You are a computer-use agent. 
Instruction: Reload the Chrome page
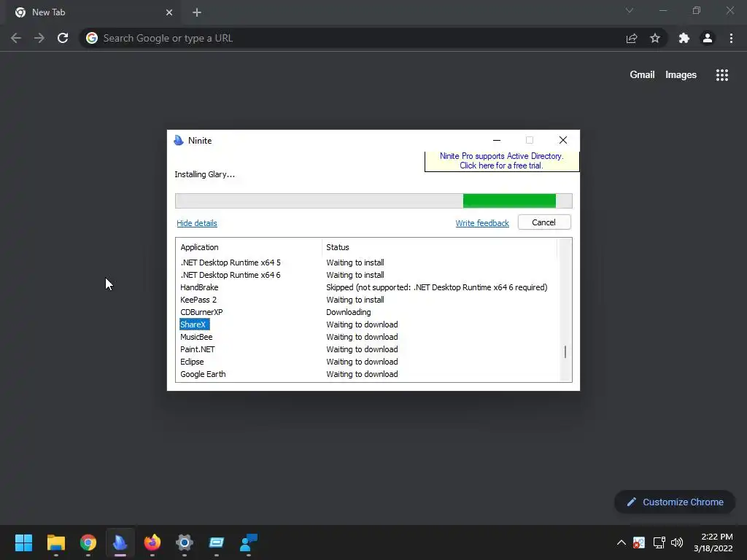tap(63, 38)
